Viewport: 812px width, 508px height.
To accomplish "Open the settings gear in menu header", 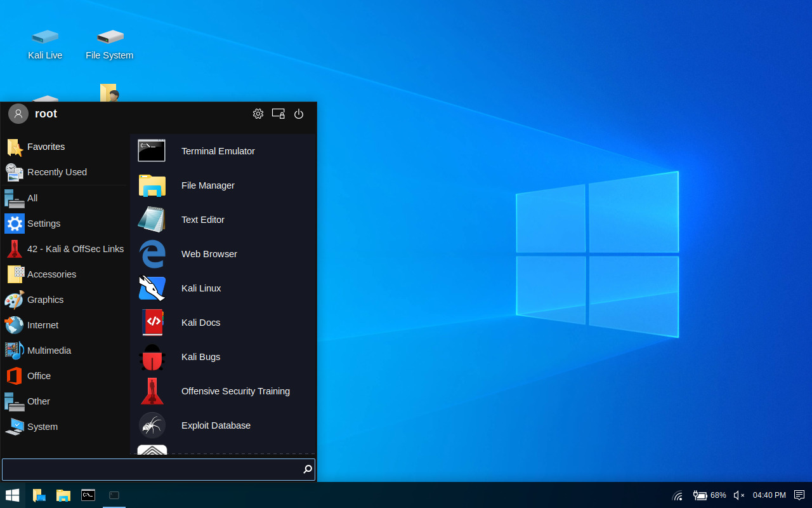I will pos(258,114).
